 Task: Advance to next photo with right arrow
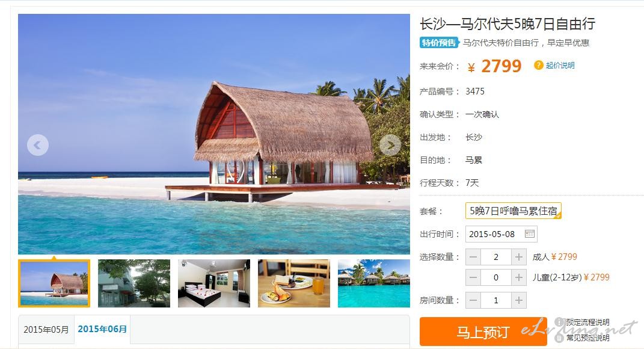point(390,144)
